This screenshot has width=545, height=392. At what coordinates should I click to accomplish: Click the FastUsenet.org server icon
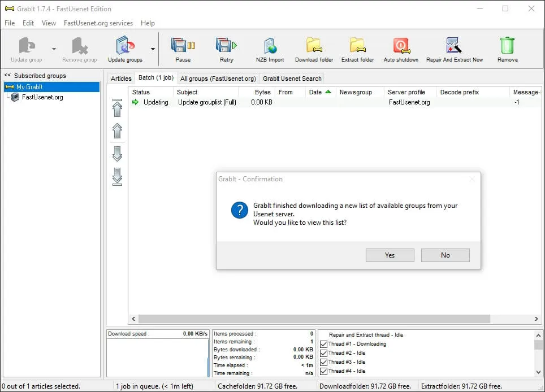click(15, 97)
